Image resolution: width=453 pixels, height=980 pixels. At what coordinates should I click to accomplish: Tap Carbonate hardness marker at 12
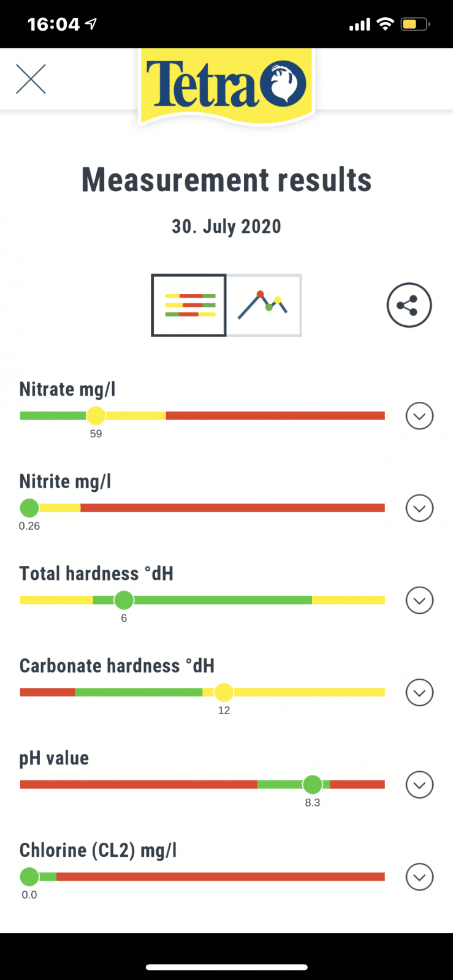coord(224,692)
